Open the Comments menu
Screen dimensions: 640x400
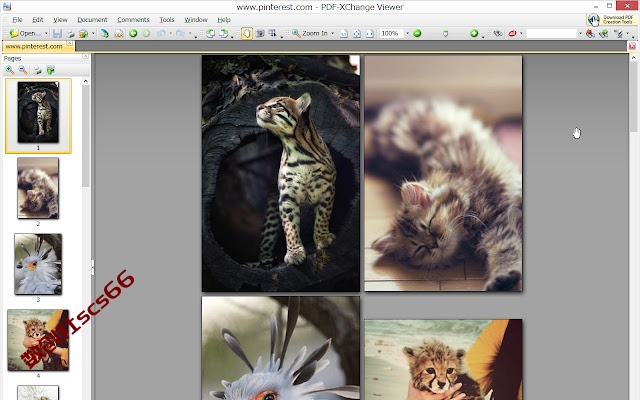133,20
